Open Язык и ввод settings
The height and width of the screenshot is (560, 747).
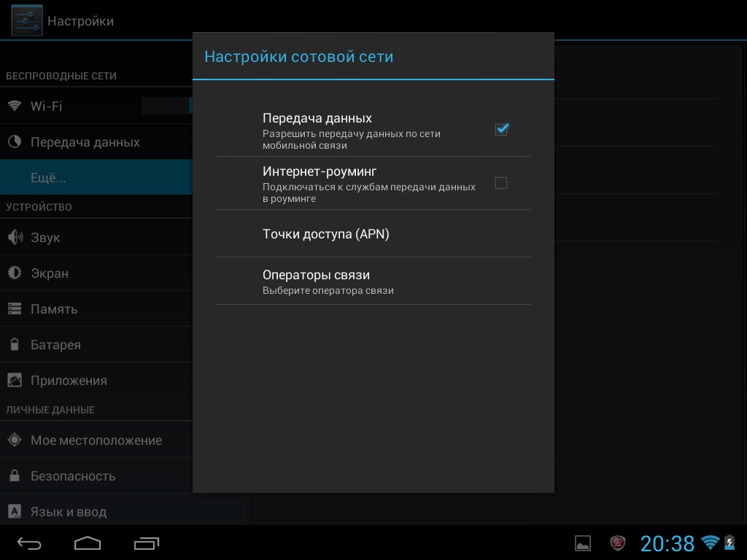point(69,512)
